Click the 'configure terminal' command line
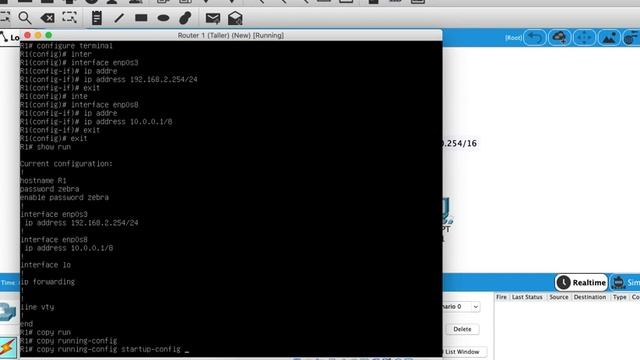 [66, 46]
